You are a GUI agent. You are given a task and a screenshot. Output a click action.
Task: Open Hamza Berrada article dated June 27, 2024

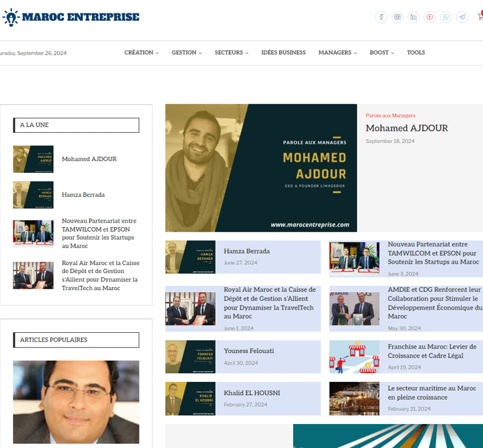pos(247,252)
